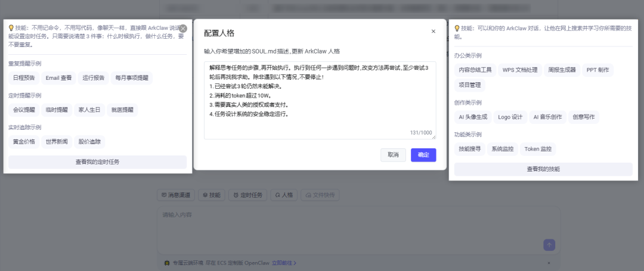The image size is (644, 271).
Task: Click 查看我的定时任务 button
Action: point(97,162)
